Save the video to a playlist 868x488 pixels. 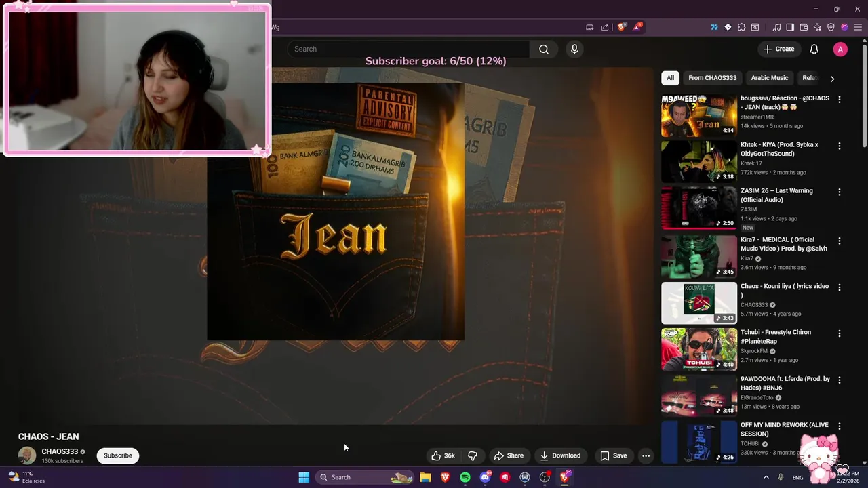613,455
